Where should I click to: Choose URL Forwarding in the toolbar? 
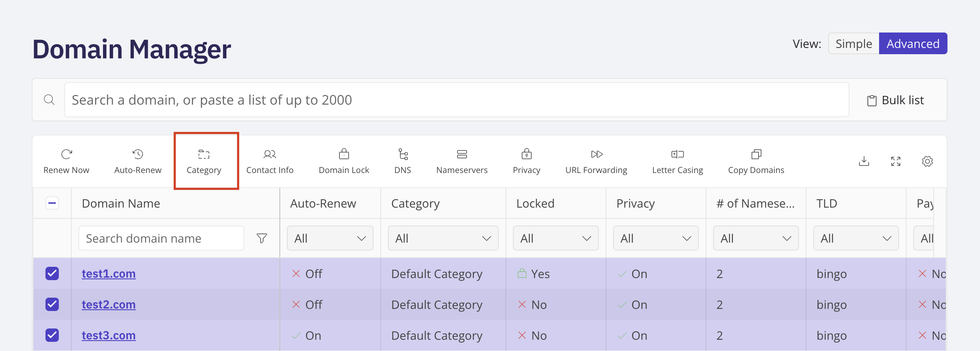(596, 161)
